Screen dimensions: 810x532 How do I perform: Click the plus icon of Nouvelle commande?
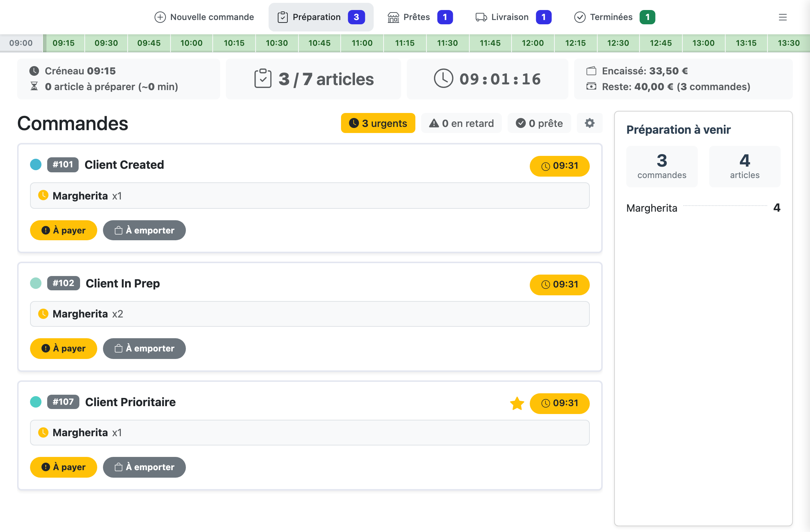pyautogui.click(x=160, y=17)
